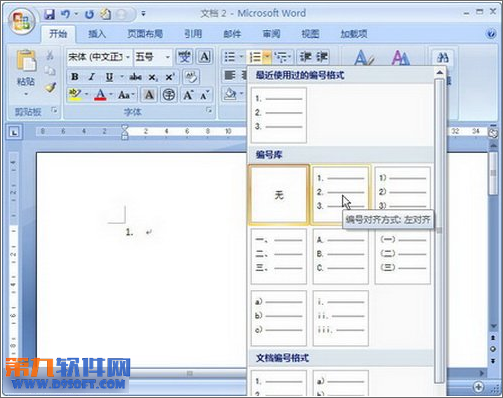The width and height of the screenshot is (503, 398).
Task: Click the Numbering list icon
Action: point(255,57)
